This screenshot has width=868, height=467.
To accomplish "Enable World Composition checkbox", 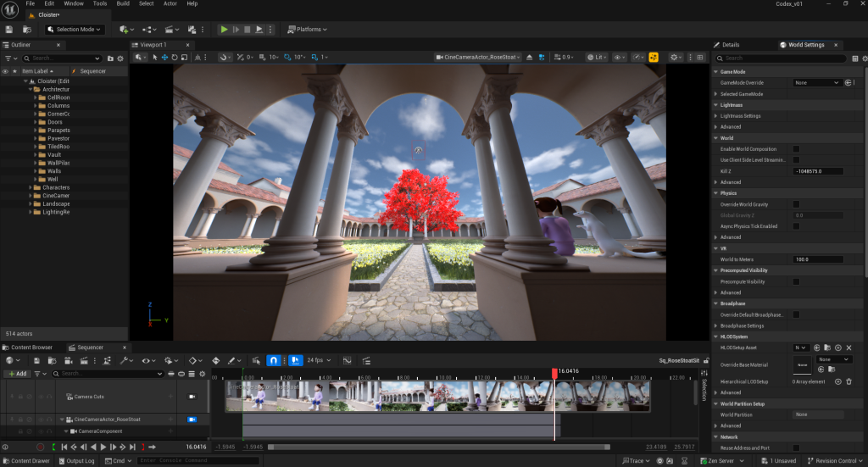I will tap(796, 149).
